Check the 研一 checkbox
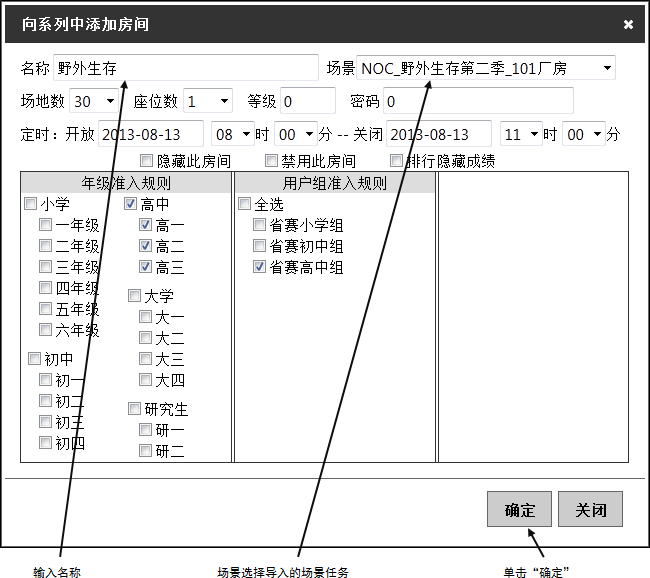Viewport: 650px width, 578px height. click(146, 430)
